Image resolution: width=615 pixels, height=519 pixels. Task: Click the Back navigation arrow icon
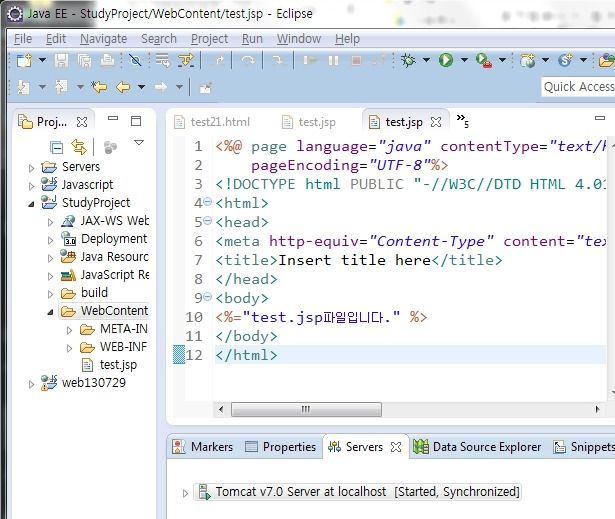(123, 87)
